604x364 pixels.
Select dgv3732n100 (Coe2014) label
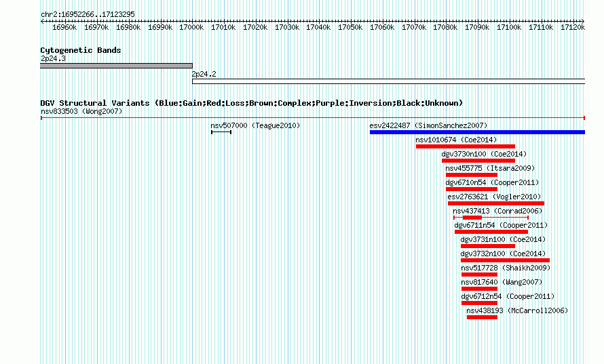tap(503, 254)
